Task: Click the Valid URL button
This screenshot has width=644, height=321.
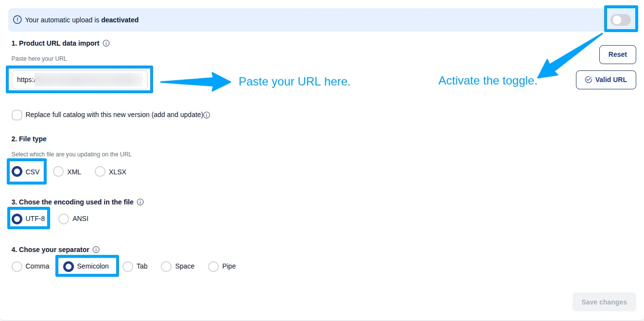Action: 606,80
